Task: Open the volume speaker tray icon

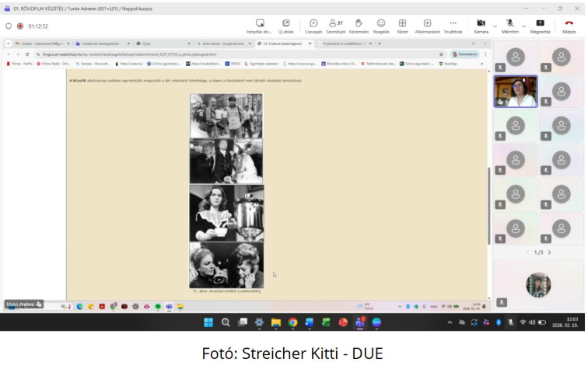Action: coord(532,322)
